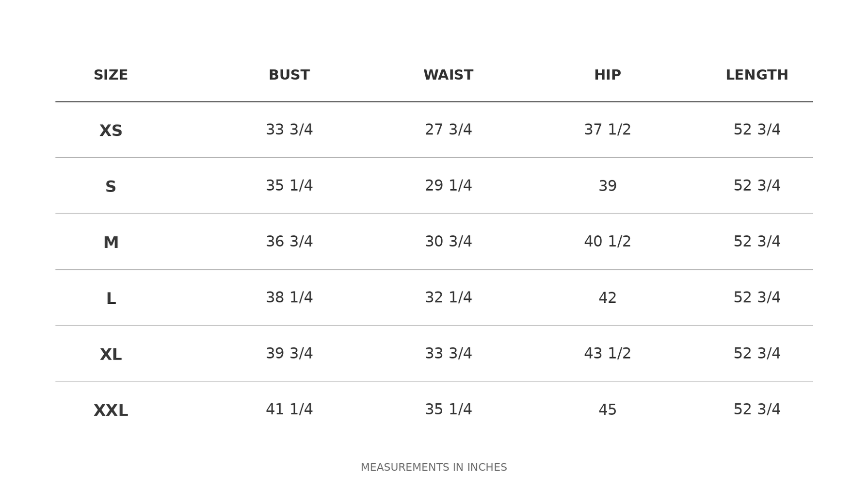The image size is (868, 492).
Task: Click the S waist value 29 1/4
Action: [448, 185]
